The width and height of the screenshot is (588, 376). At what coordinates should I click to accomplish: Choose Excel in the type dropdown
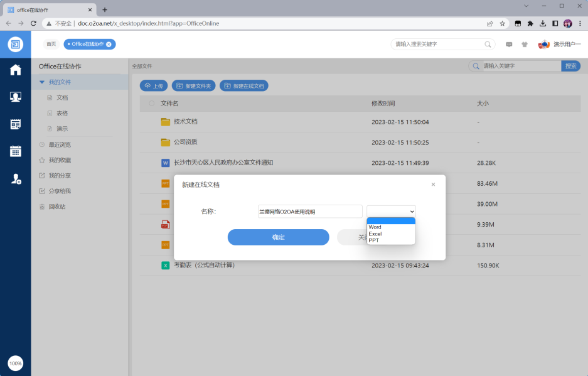pos(375,234)
